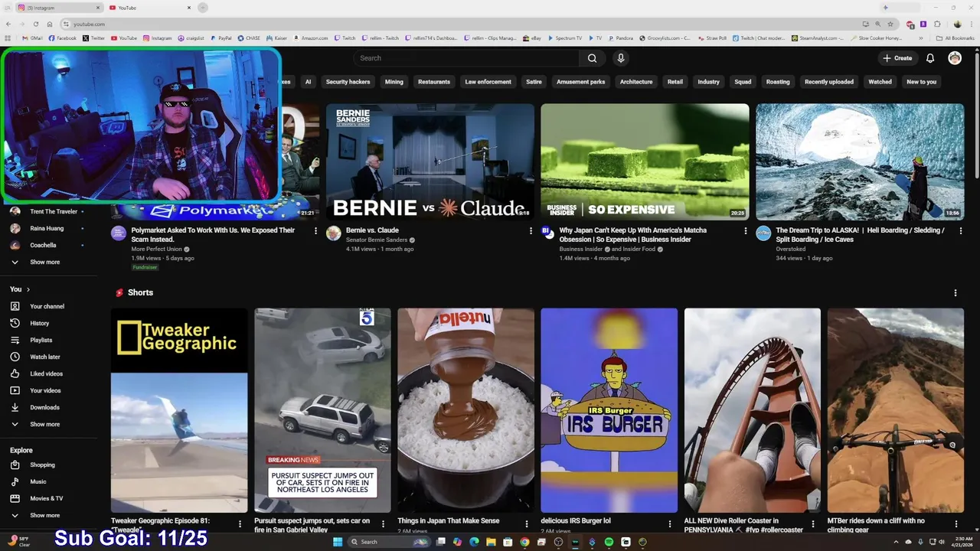This screenshot has width=980, height=551.
Task: Click the Create button
Action: pyautogui.click(x=897, y=58)
